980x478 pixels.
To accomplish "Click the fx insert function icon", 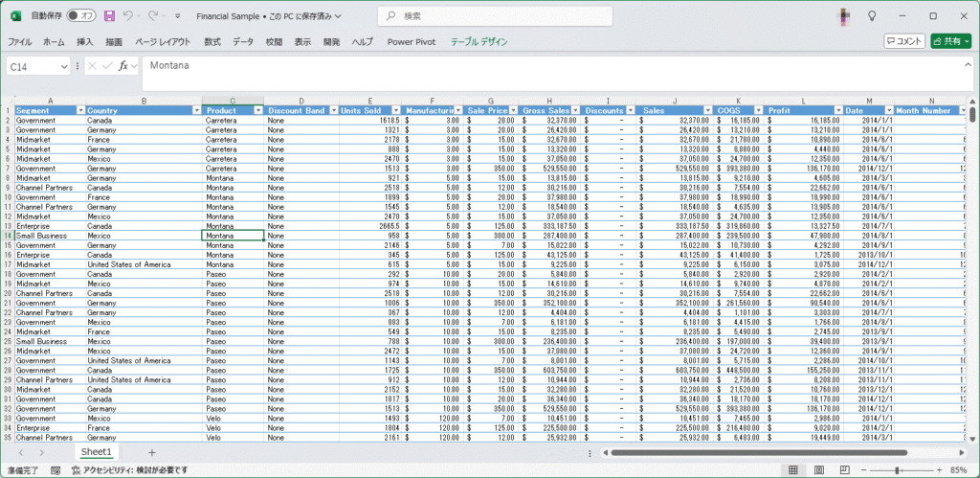I will pyautogui.click(x=123, y=66).
